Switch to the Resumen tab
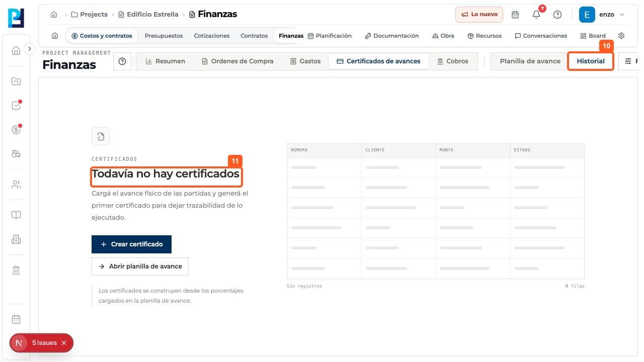Viewport: 644px width, 362px height. 165,61
